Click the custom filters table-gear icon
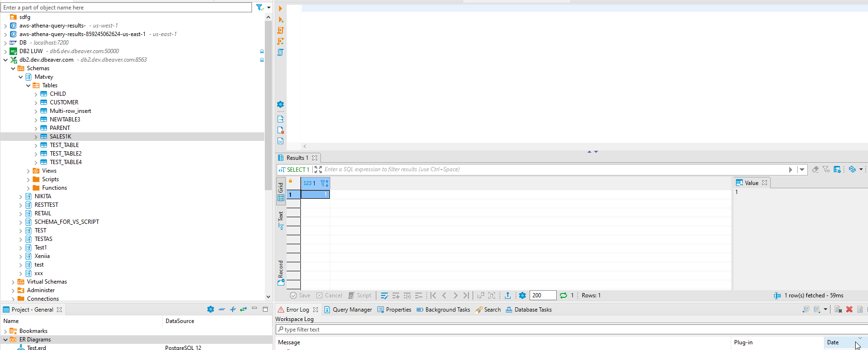This screenshot has width=868, height=350. [x=837, y=169]
